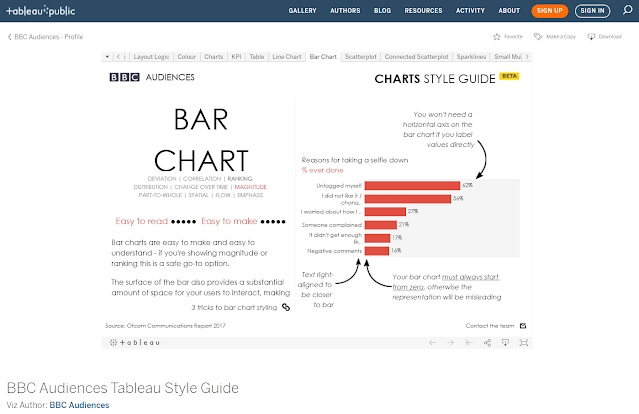
Task: Click the '3 tricks to bar chart styling' link
Action: 234,307
